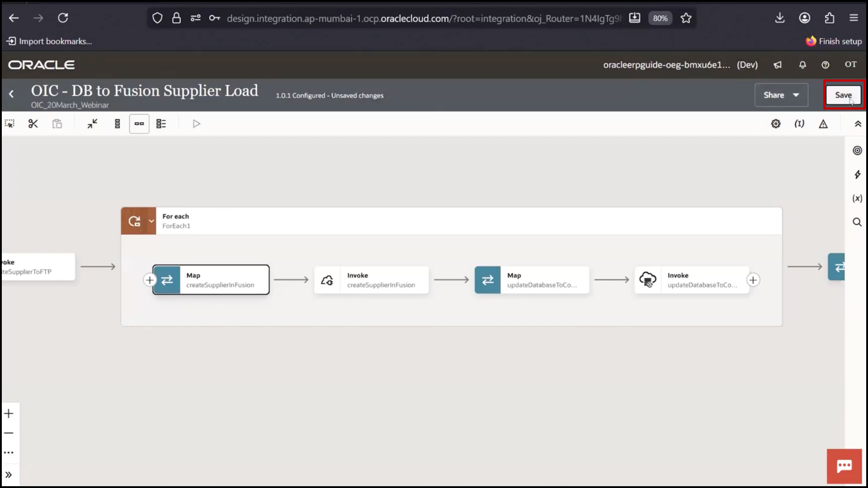Screen dimensions: 868x488
Task: Open more canvas options ellipsis
Action: [9, 452]
